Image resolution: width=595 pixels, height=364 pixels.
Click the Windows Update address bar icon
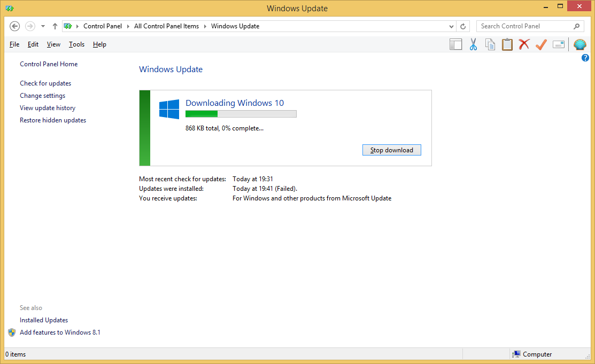[68, 26]
